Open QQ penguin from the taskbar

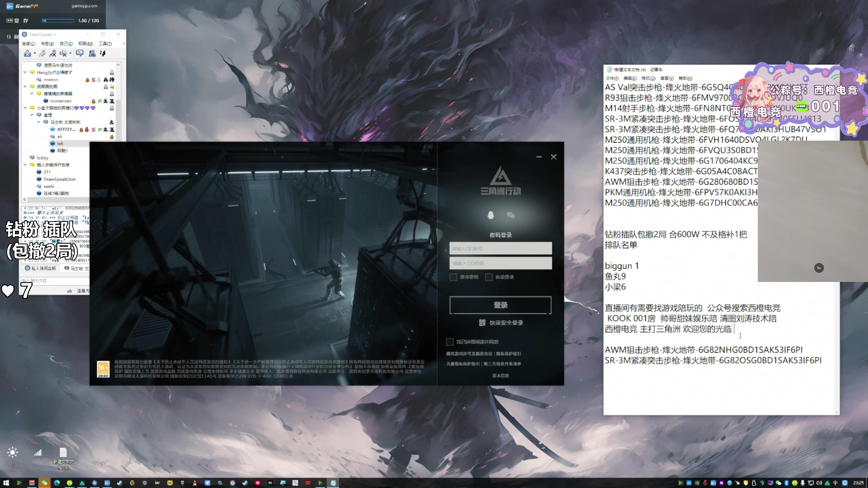[195, 483]
